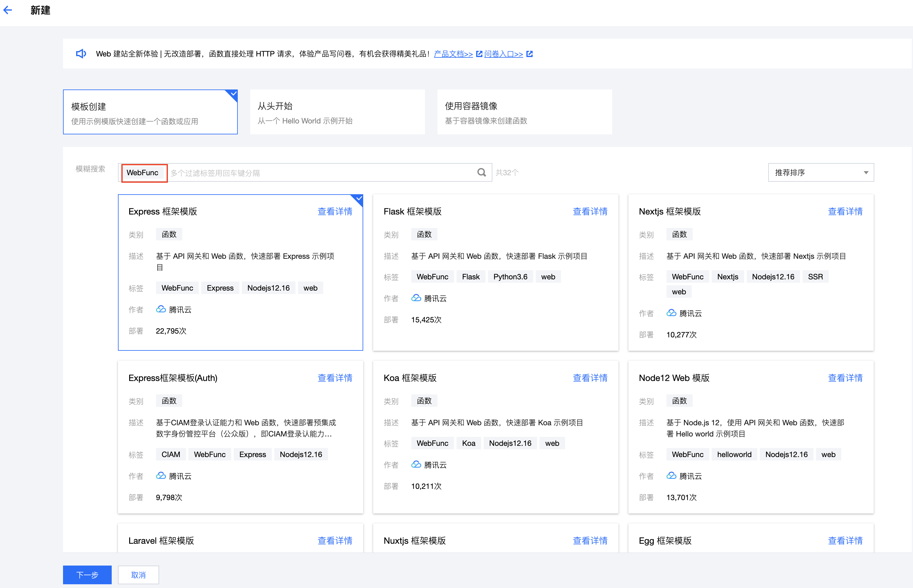This screenshot has width=913, height=588.
Task: View details of Nextjs 框架模版
Action: pos(845,211)
